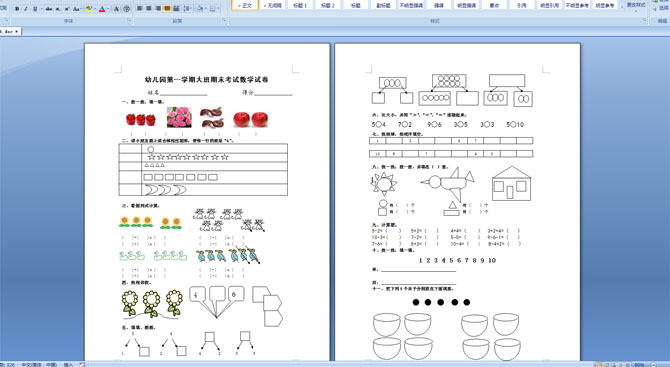Open the font color dropdown arrow
The image size is (670, 367).
coord(108,9)
